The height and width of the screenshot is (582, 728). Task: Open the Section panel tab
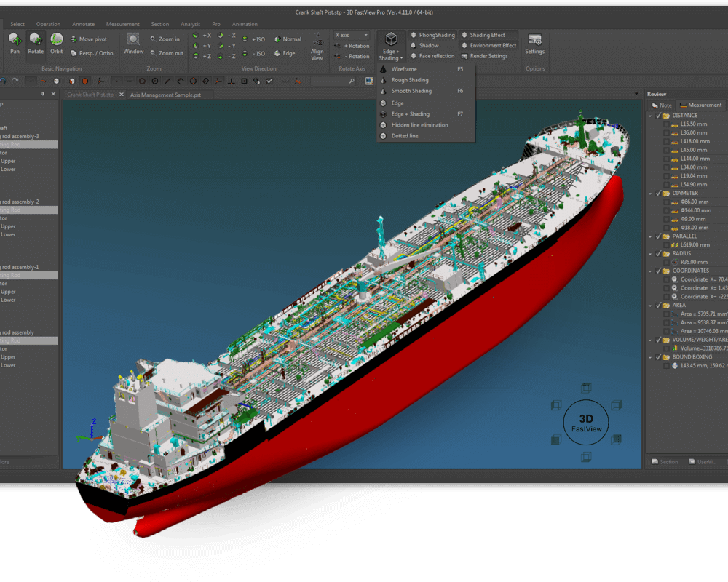665,462
